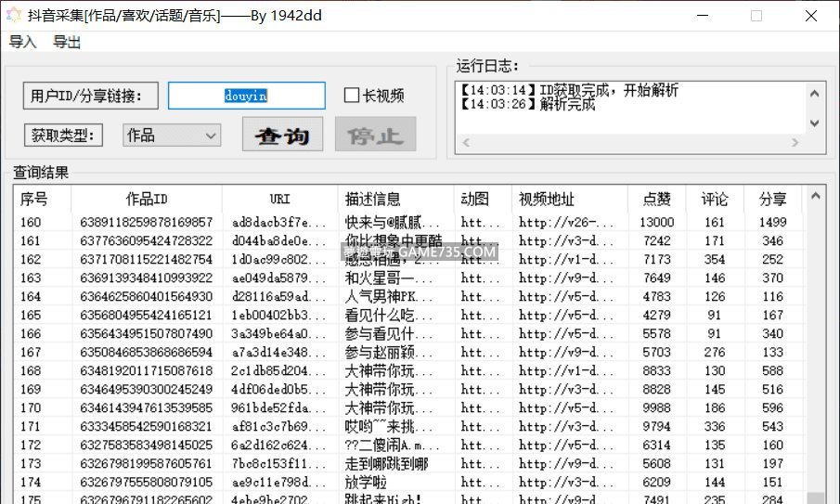Click the 作品ID column header

click(147, 200)
